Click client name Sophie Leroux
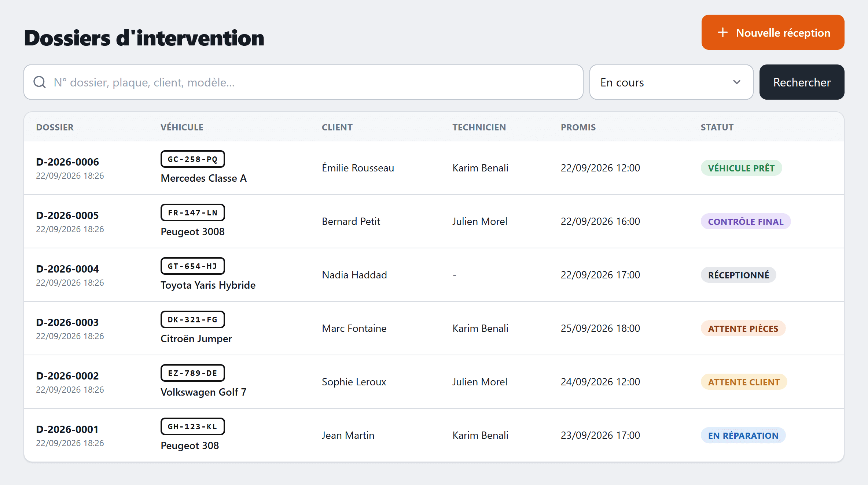Image resolution: width=868 pixels, height=485 pixels. point(354,382)
